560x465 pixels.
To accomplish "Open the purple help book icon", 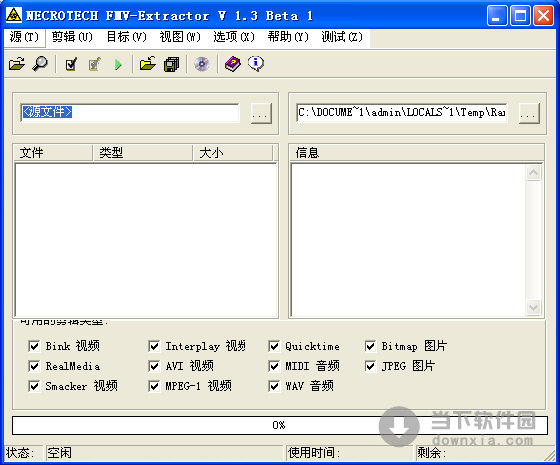I will click(232, 64).
